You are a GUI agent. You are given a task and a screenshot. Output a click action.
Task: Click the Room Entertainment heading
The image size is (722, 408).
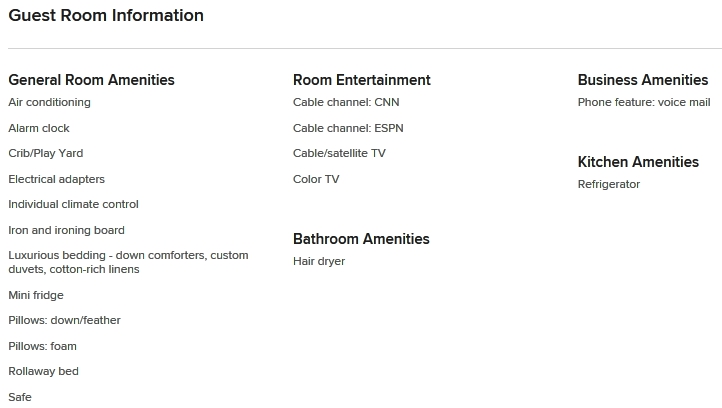362,80
